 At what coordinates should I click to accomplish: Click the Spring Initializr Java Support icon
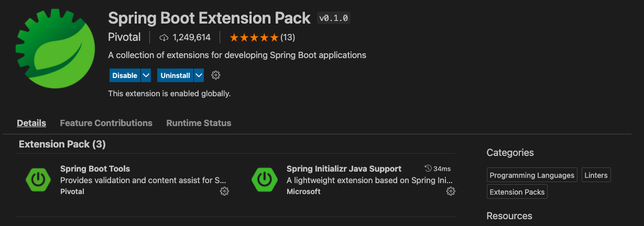264,179
